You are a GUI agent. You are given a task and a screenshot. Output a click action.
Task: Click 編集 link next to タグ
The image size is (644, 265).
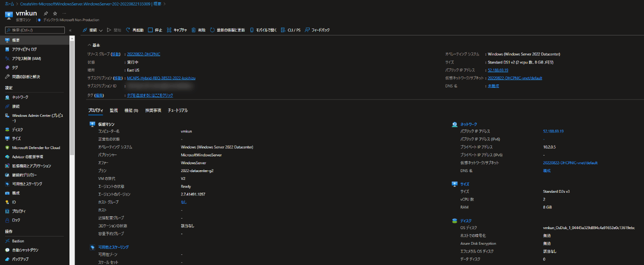(99, 95)
